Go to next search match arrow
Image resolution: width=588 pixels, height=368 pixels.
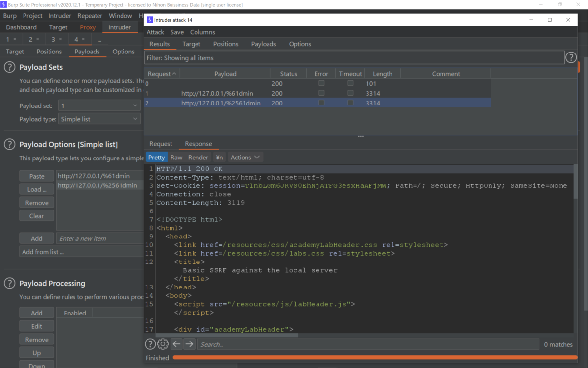[x=189, y=344]
